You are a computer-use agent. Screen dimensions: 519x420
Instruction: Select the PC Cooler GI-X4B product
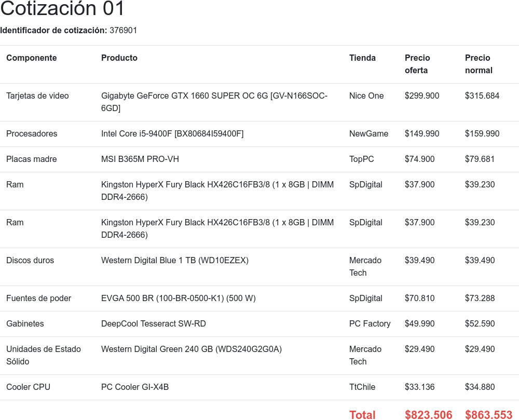coord(135,387)
